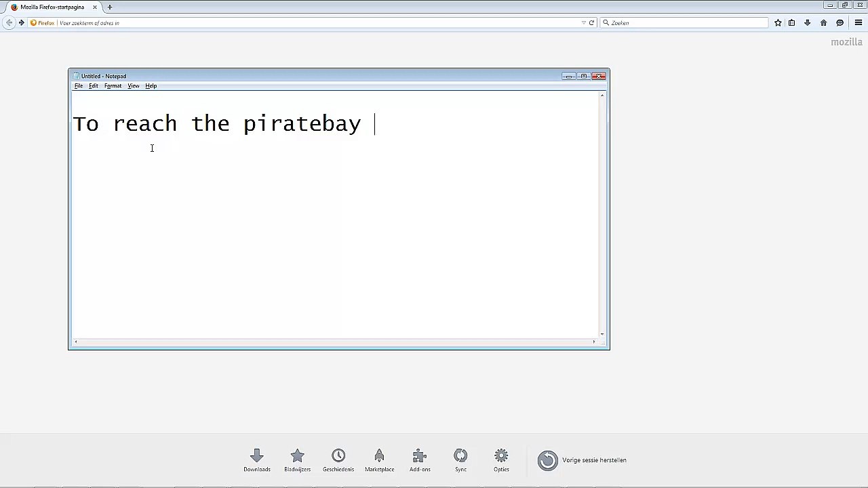Expand the address bar history dropdown arrow
The image size is (868, 488).
click(x=583, y=23)
